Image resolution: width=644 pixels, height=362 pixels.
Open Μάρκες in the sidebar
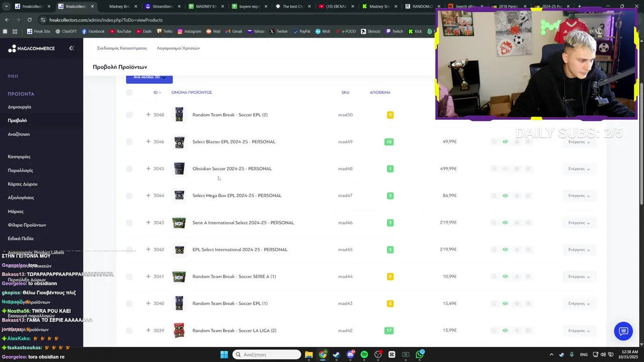click(16, 211)
